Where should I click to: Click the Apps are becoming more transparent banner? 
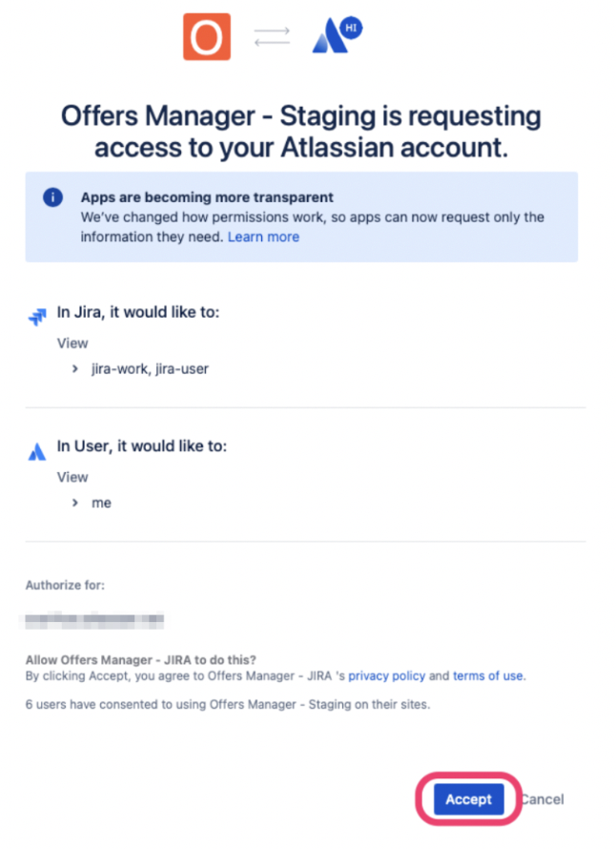tap(301, 217)
